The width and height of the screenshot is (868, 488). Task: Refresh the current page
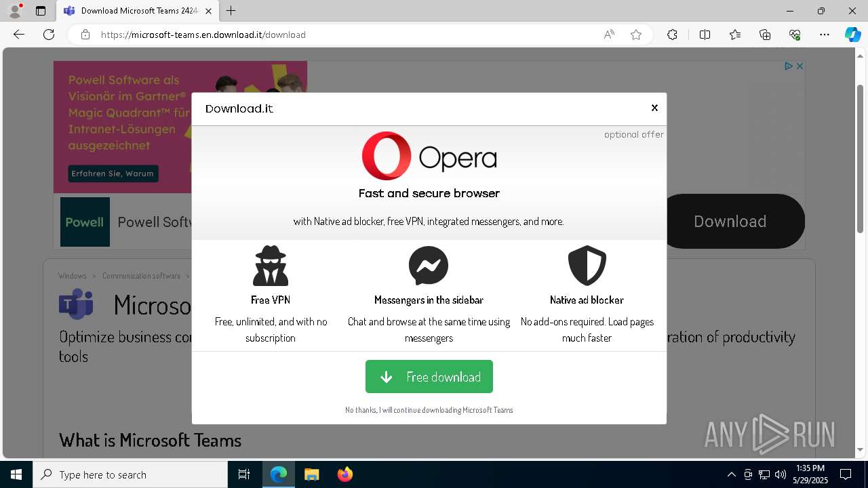(x=49, y=35)
